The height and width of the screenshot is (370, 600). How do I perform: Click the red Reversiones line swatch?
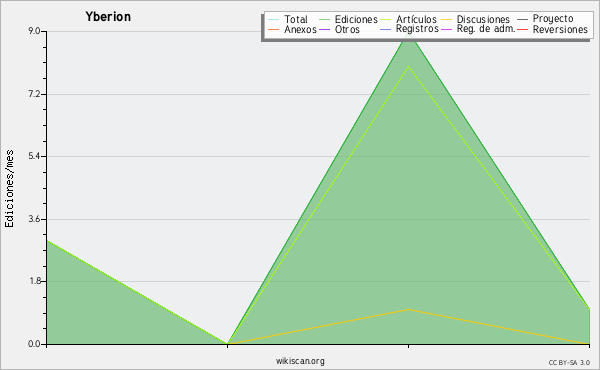(522, 29)
